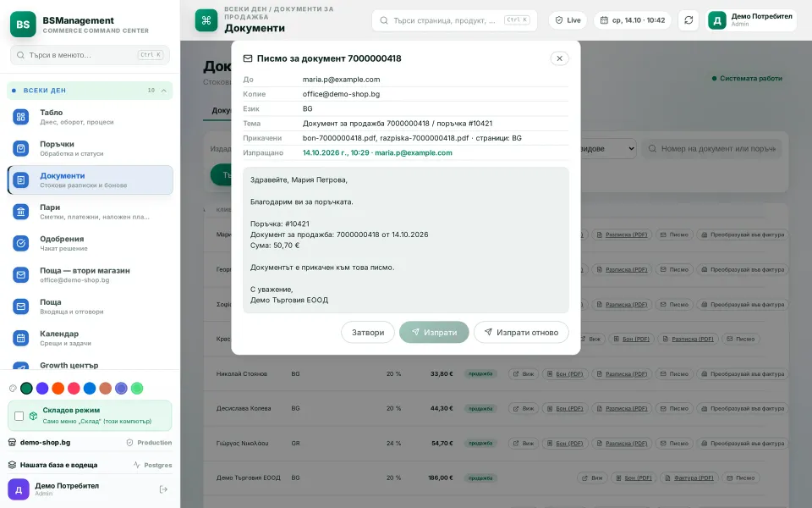
Task: Click the Live status shield button
Action: click(x=568, y=20)
